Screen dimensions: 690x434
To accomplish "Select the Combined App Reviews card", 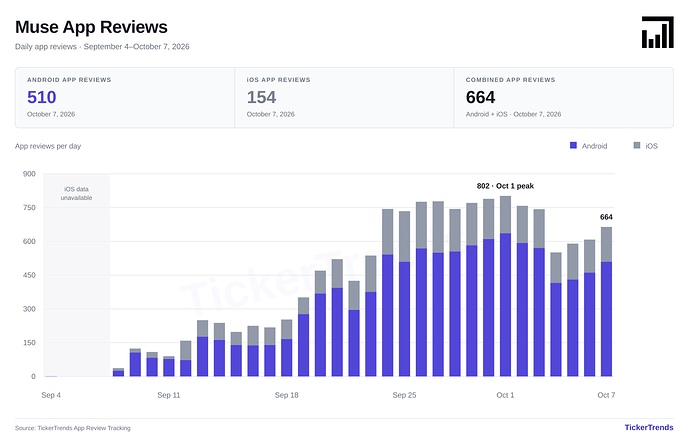I will point(563,98).
